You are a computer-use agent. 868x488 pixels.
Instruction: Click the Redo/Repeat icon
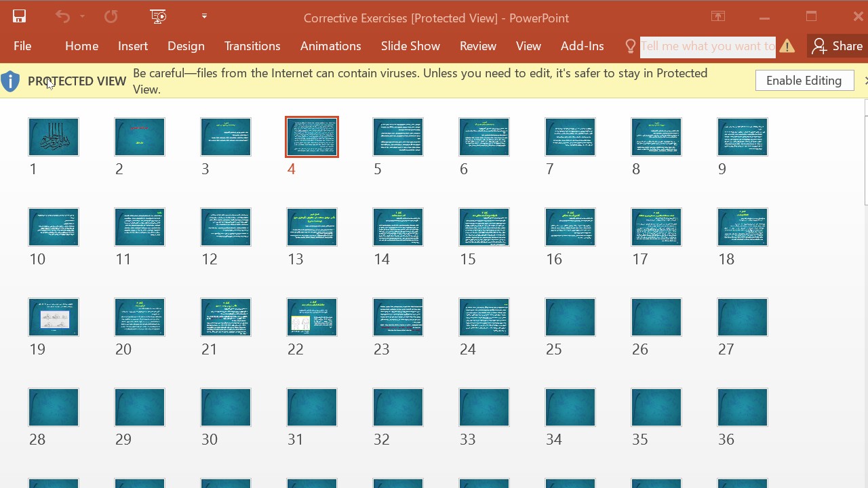[x=111, y=16]
